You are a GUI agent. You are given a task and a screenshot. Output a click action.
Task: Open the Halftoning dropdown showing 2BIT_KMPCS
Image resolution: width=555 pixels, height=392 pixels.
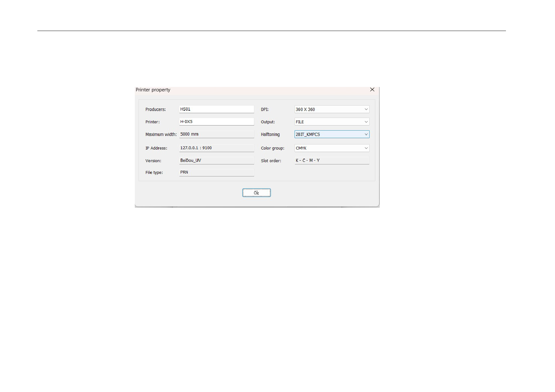tap(332, 134)
